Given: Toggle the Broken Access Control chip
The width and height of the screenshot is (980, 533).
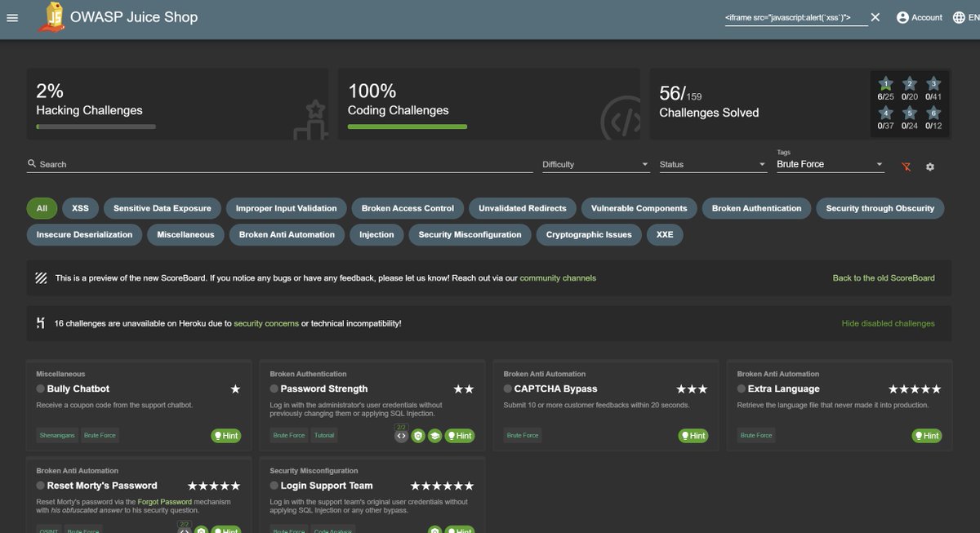Looking at the screenshot, I should tap(408, 208).
